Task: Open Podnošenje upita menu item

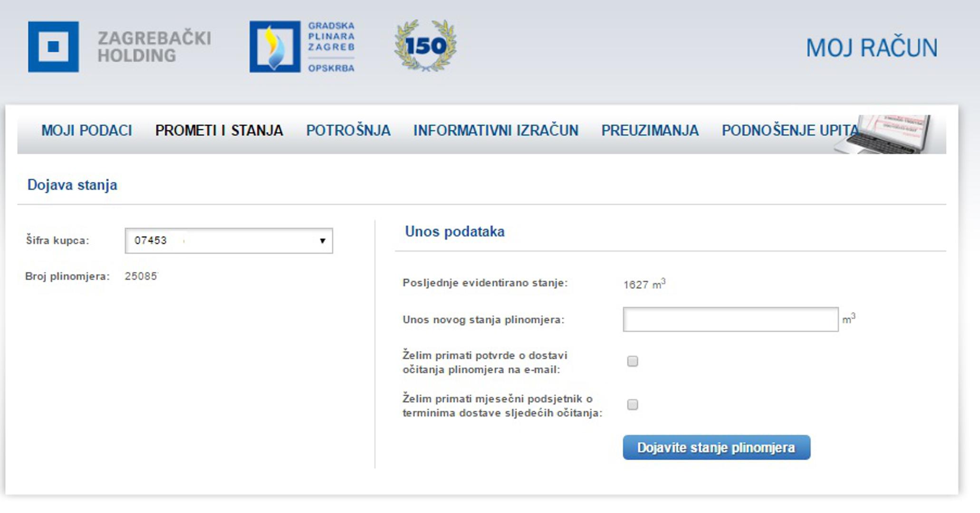Action: pyautogui.click(x=790, y=131)
